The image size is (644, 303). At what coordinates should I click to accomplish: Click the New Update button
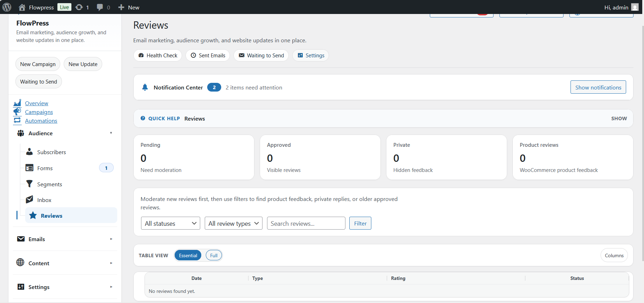pos(83,64)
